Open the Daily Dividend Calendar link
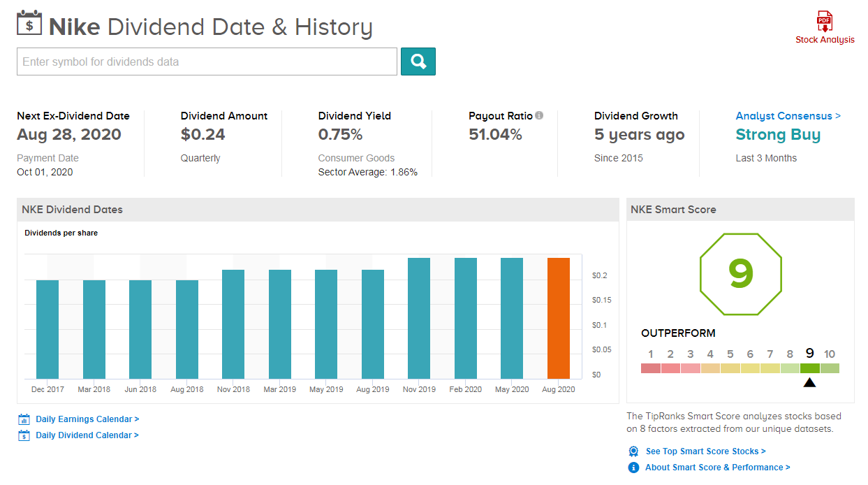The height and width of the screenshot is (485, 868). tap(87, 435)
